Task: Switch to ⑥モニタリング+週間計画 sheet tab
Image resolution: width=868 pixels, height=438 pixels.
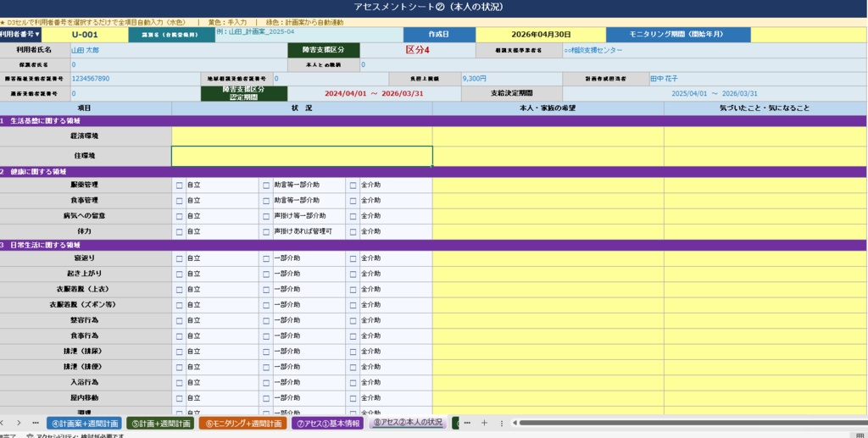Action: [242, 423]
